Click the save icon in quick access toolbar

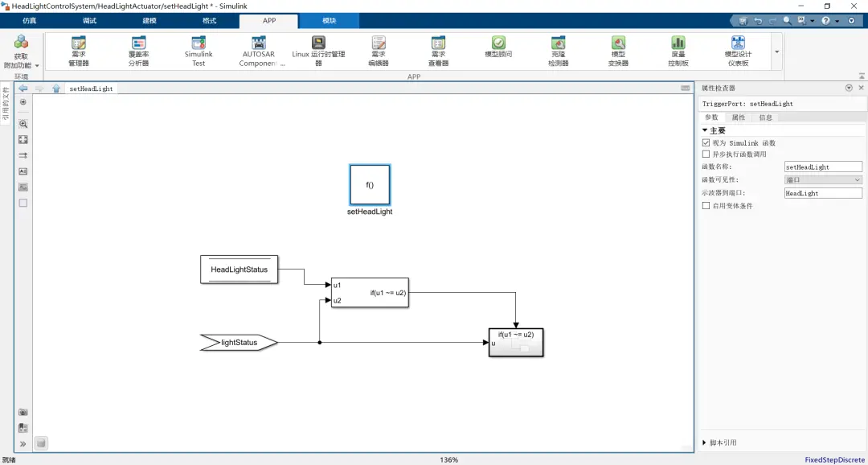[x=743, y=21]
